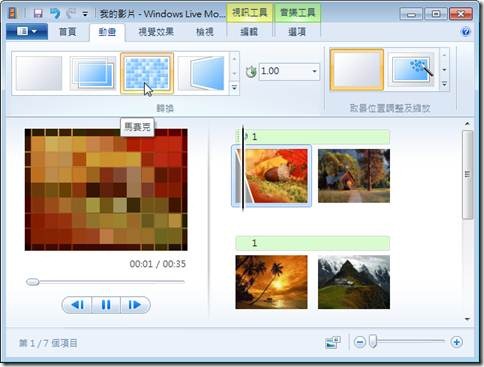Viewport: 484px width, 367px height.
Task: Open the customize quick access toolbar dropdown
Action: [85, 14]
